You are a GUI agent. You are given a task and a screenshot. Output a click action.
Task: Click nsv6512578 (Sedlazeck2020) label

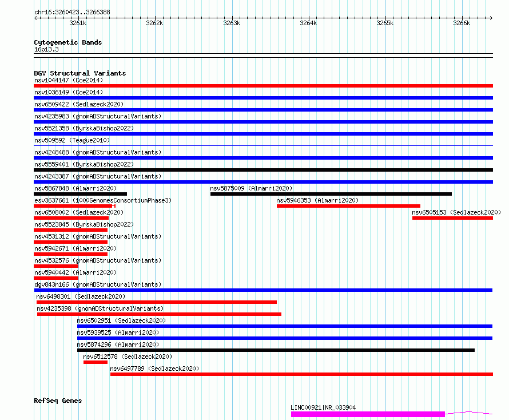pos(128,356)
